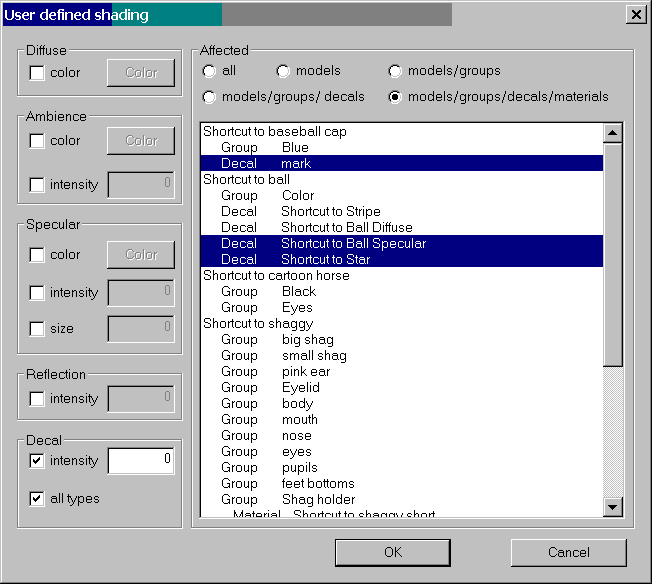Enable the Reflection intensity checkbox
Screen dimensions: 652x584
click(x=37, y=398)
